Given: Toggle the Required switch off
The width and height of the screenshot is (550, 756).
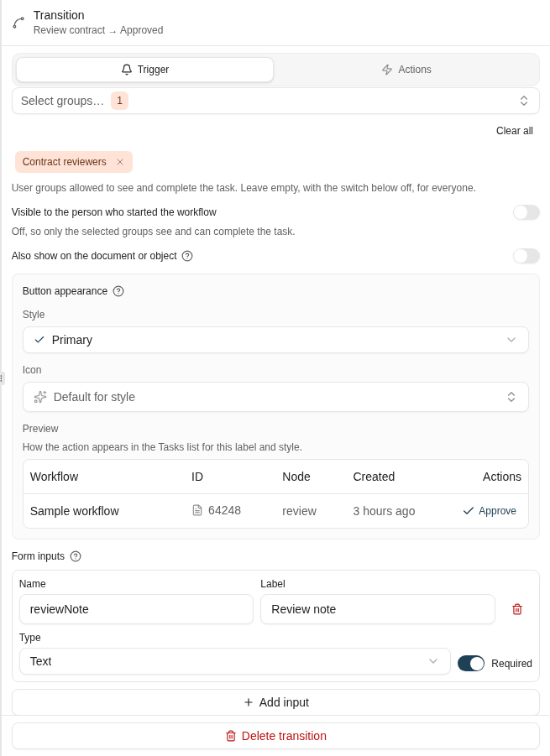Looking at the screenshot, I should point(470,664).
